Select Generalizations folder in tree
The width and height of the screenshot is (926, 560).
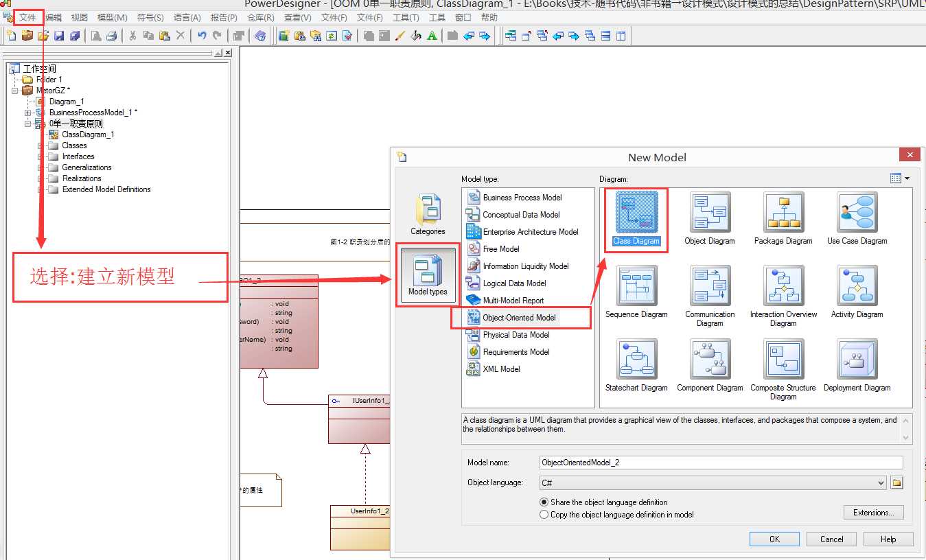[x=80, y=167]
